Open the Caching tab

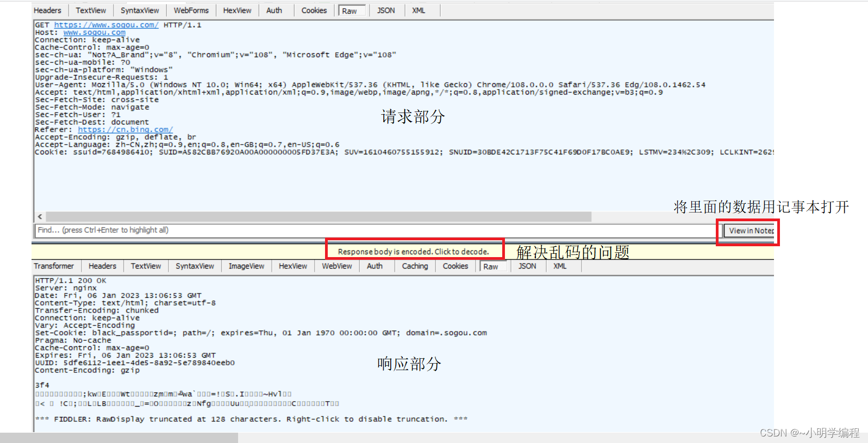pyautogui.click(x=415, y=266)
